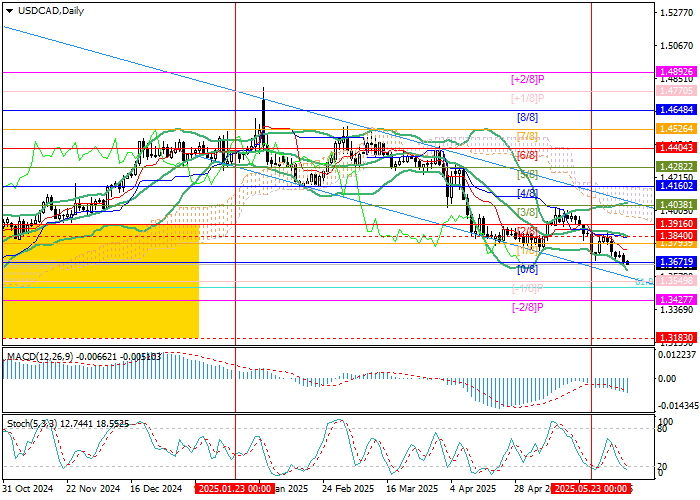This screenshot has height=500, width=700.
Task: Click the 0.012237 MACD scale value
Action: tap(677, 354)
